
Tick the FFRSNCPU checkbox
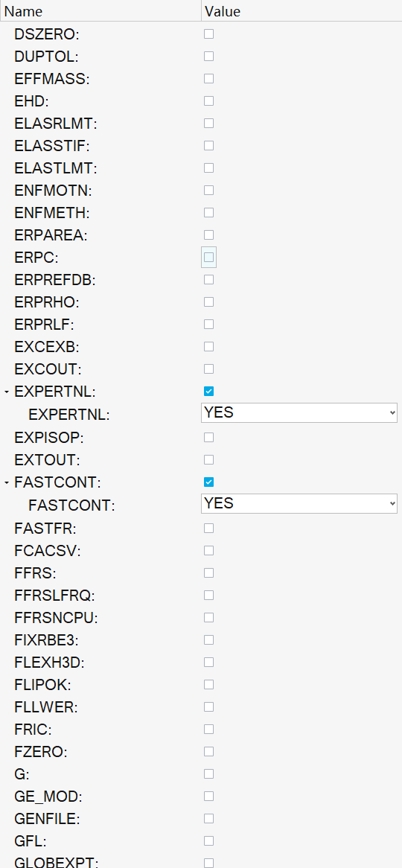(x=208, y=617)
